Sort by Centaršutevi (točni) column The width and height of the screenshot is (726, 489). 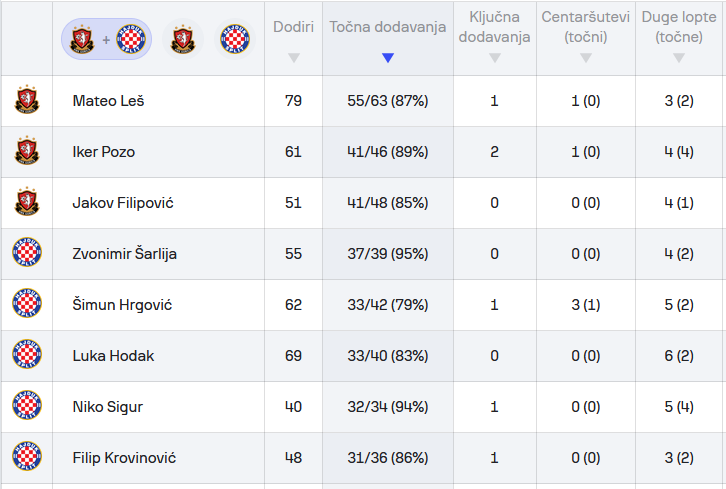585,58
